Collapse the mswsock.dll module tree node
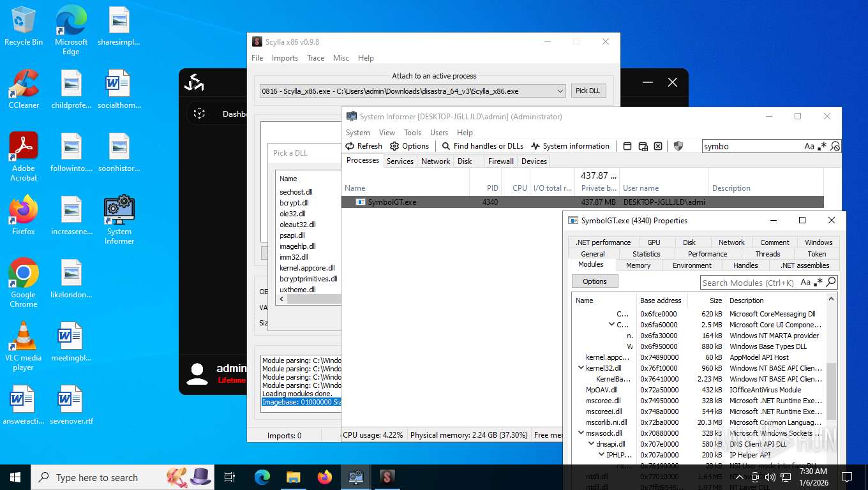This screenshot has width=868, height=490. pos(581,433)
